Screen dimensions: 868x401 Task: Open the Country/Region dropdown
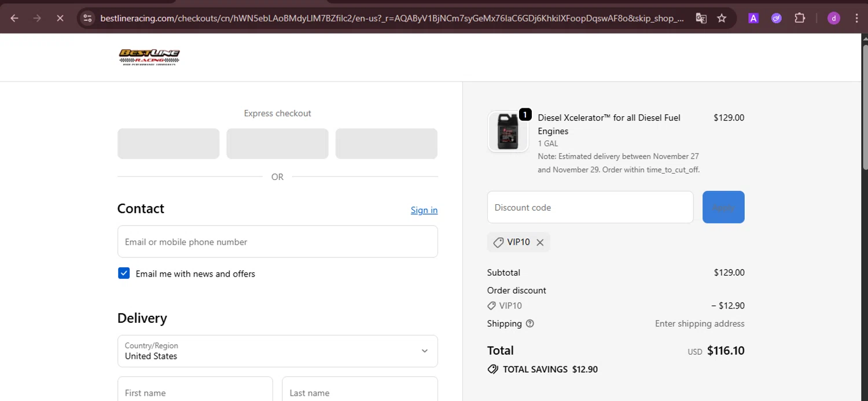[x=278, y=351]
